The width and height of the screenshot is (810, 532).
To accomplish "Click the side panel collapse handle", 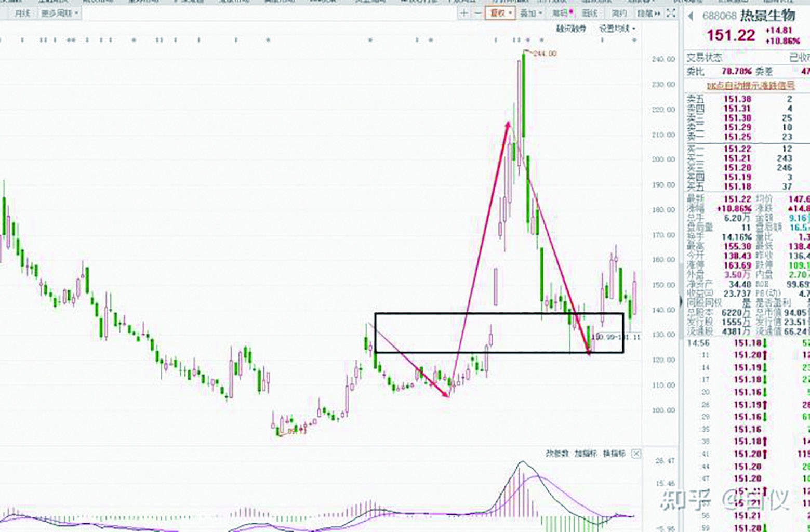I will (681, 301).
